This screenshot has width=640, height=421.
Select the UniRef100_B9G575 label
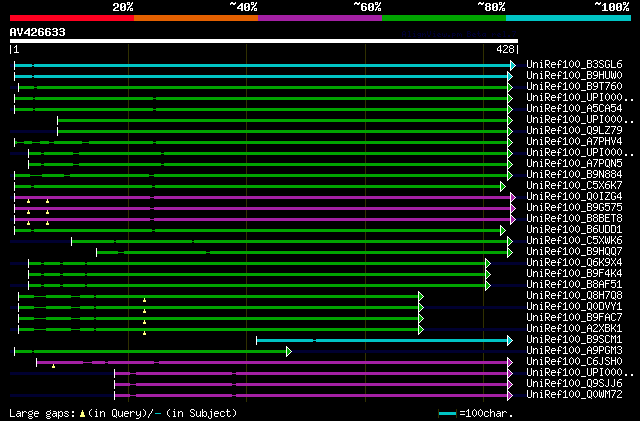click(574, 208)
